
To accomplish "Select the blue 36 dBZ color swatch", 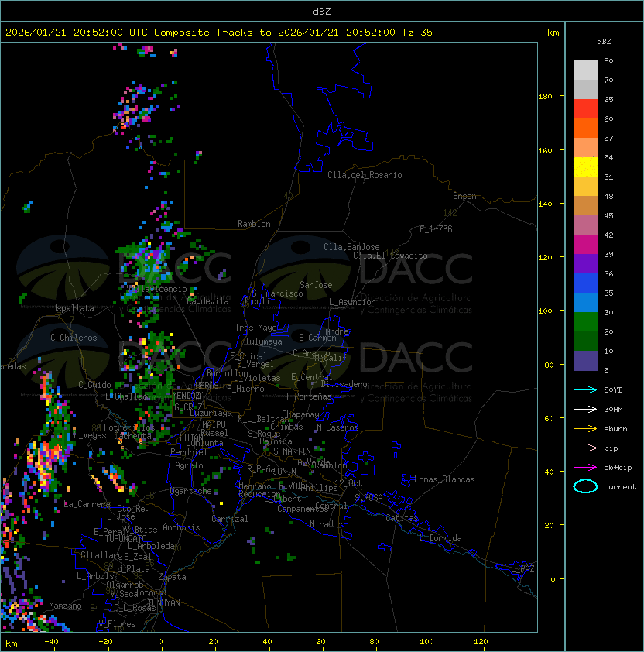I will [585, 283].
